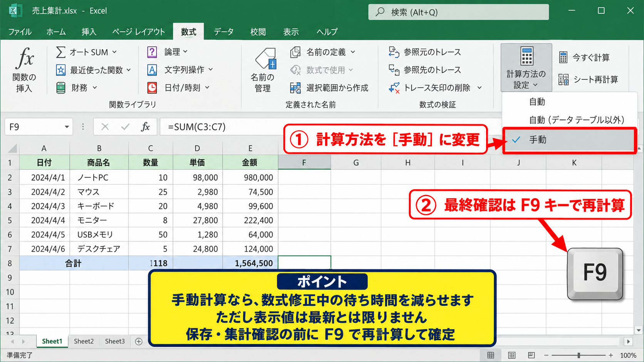Click the 日付/時刻 clock icon
Viewport: 644px width, 362px height.
[x=152, y=88]
